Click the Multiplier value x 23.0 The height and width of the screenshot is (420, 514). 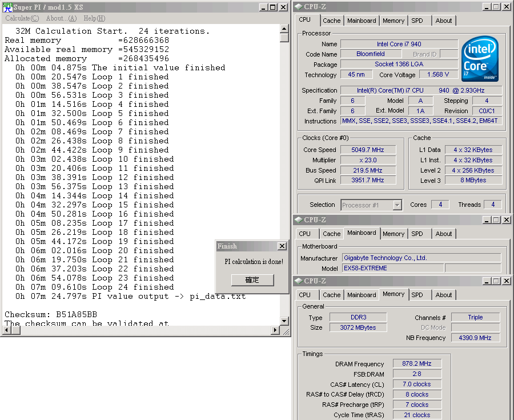tap(368, 160)
